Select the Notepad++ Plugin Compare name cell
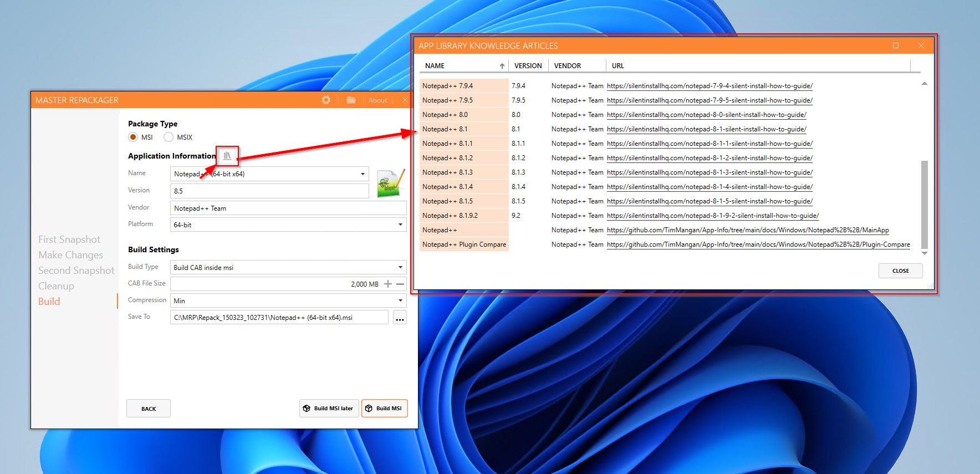Screen dimensions: 980x474 click(464, 244)
